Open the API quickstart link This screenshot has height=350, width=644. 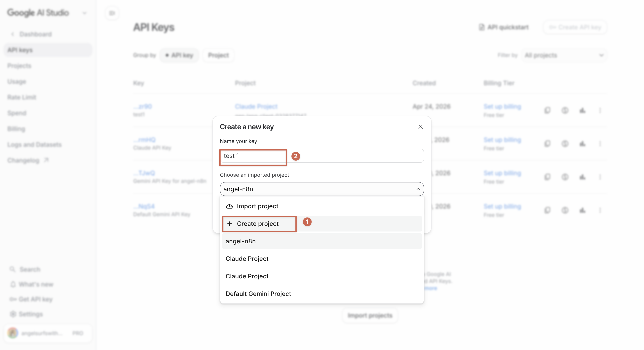click(x=504, y=27)
